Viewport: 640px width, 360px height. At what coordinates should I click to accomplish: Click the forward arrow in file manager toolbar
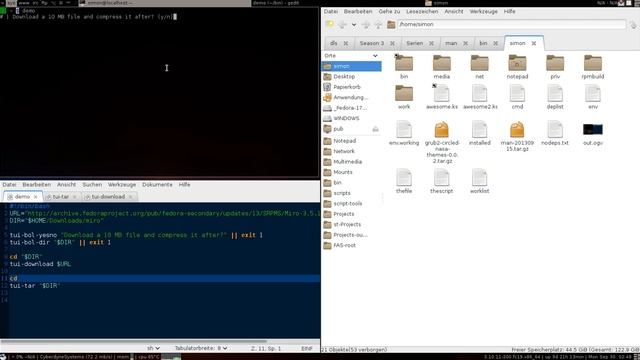point(366,24)
